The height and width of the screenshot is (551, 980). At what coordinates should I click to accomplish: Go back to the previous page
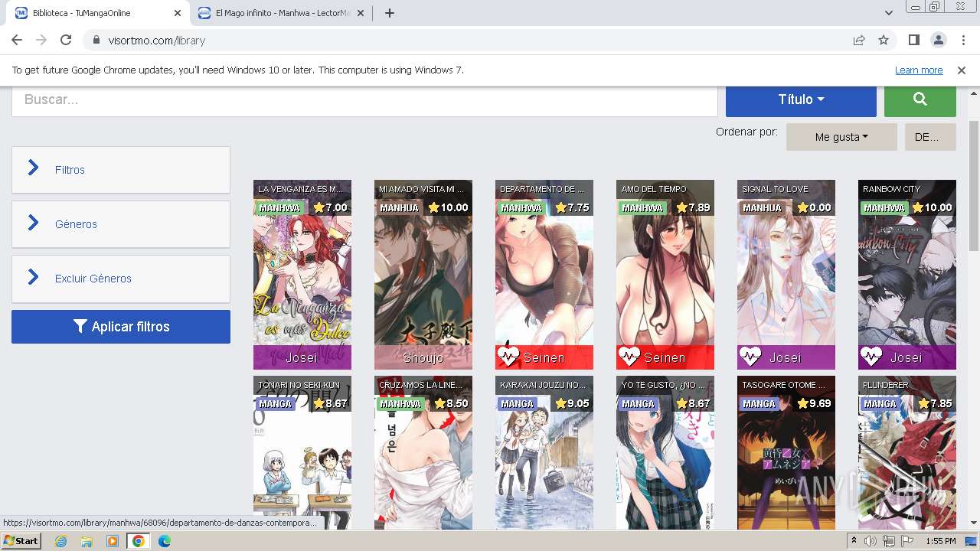(x=17, y=41)
